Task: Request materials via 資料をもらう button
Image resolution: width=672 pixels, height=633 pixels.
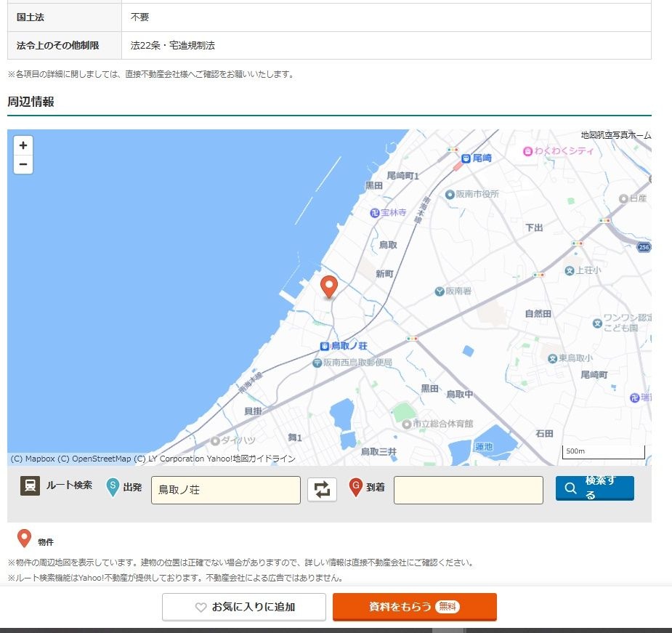Action: pyautogui.click(x=414, y=607)
